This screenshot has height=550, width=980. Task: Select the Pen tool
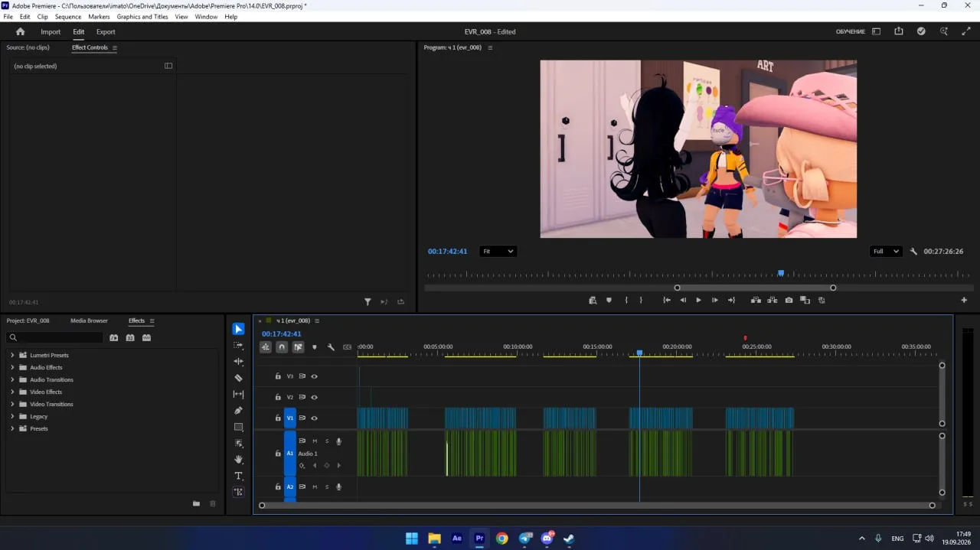239,411
